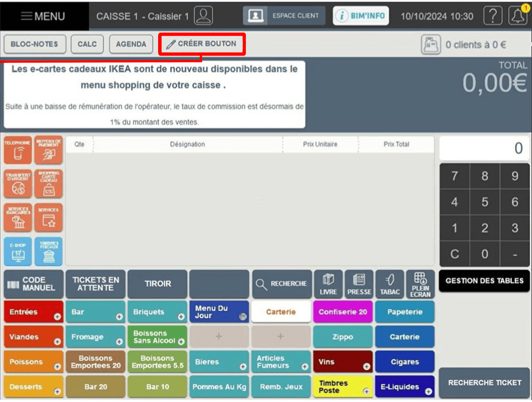Open the Services Bancaires icon

click(18, 218)
